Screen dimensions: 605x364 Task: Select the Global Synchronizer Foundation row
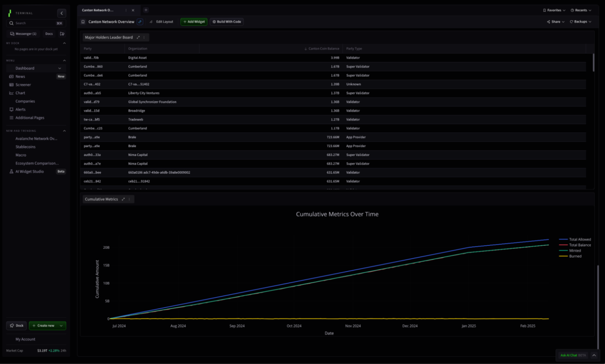coord(333,102)
